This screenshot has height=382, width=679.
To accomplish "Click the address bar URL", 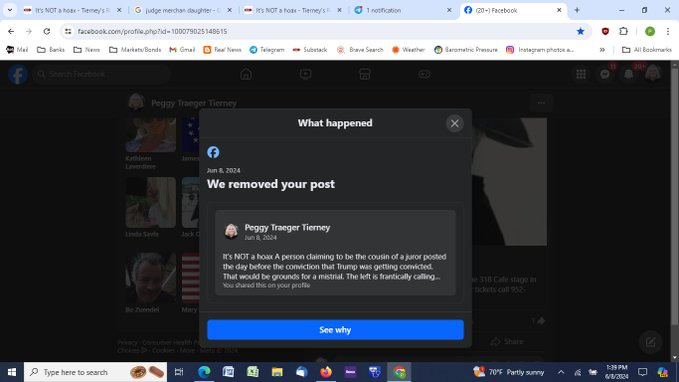I will click(152, 31).
